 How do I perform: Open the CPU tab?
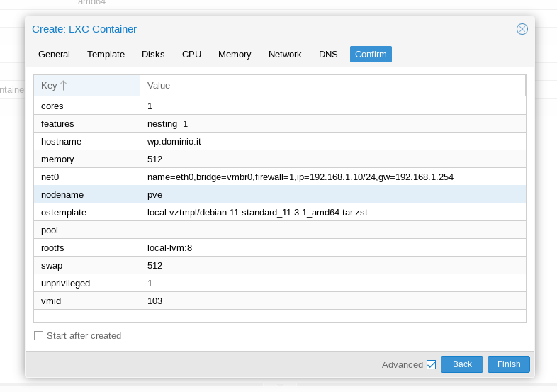click(x=192, y=55)
